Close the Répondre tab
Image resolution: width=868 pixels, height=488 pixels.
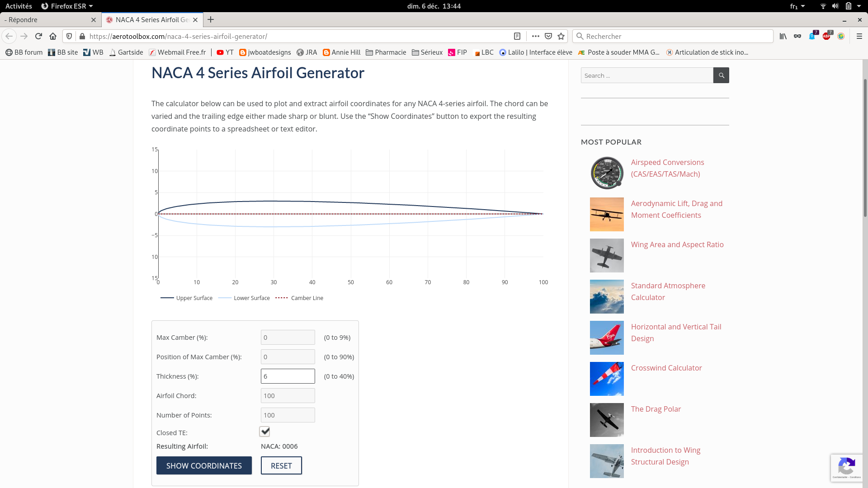[94, 20]
